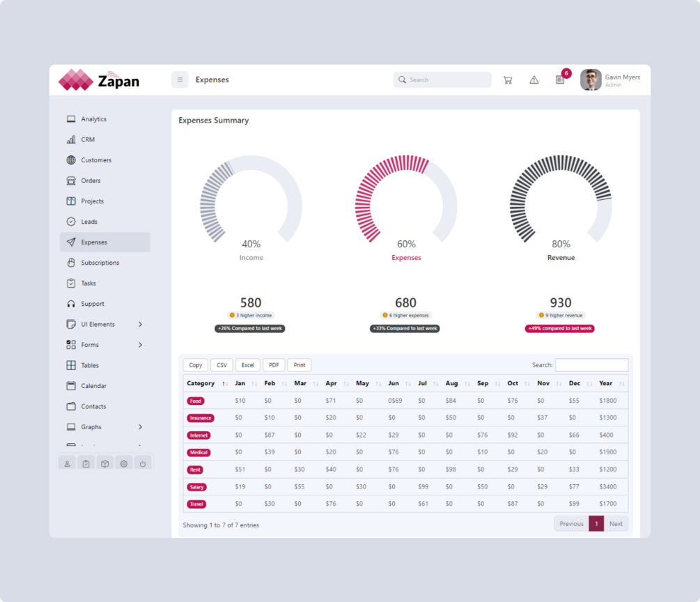Click the '+49% compared to last week' badge
Screen dimensions: 700x602
click(x=560, y=328)
